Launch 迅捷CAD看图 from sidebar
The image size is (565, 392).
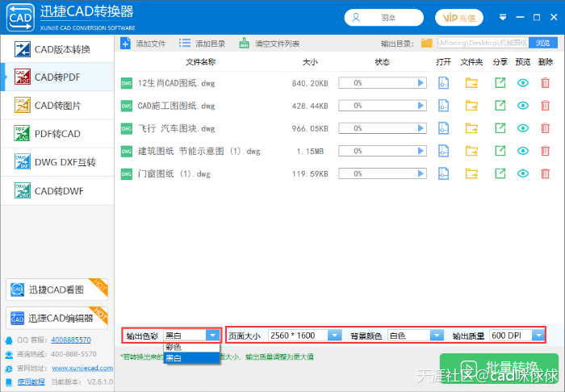(57, 290)
